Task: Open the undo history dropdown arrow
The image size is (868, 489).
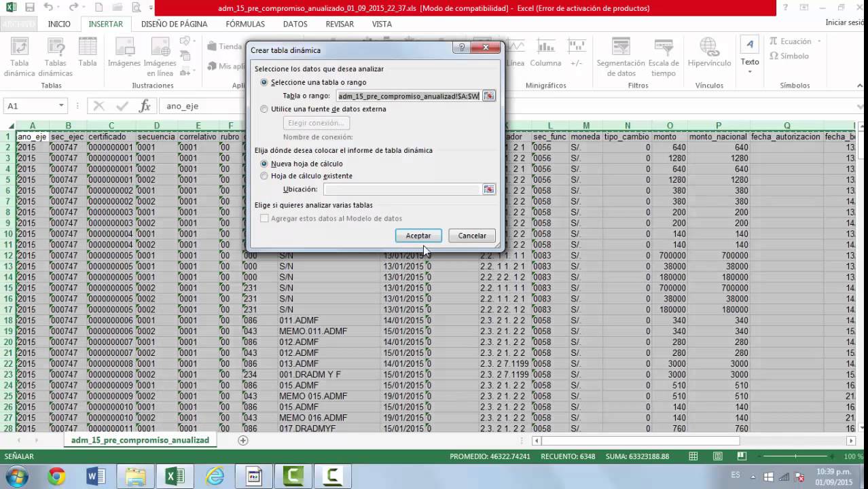Action: [58, 7]
